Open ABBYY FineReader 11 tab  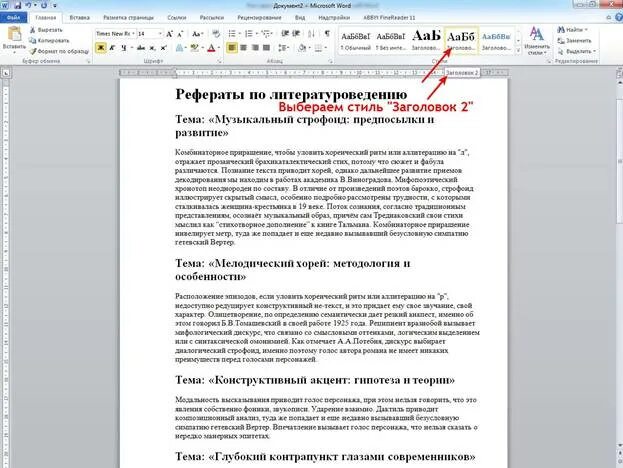coord(389,17)
